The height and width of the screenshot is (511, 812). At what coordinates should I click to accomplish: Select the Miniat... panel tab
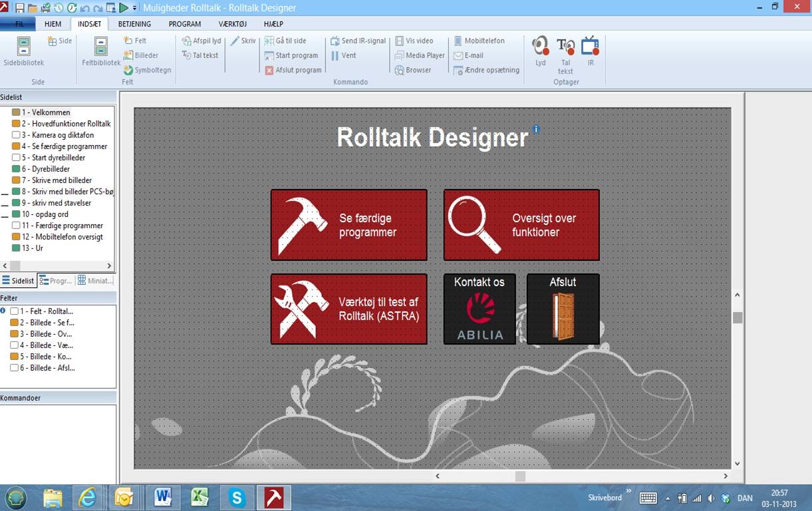(x=94, y=281)
